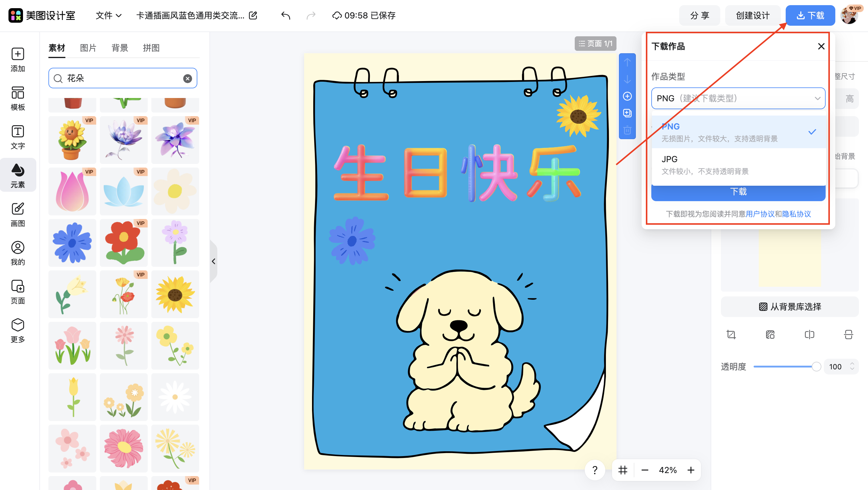Flip background vertically

[x=848, y=335]
